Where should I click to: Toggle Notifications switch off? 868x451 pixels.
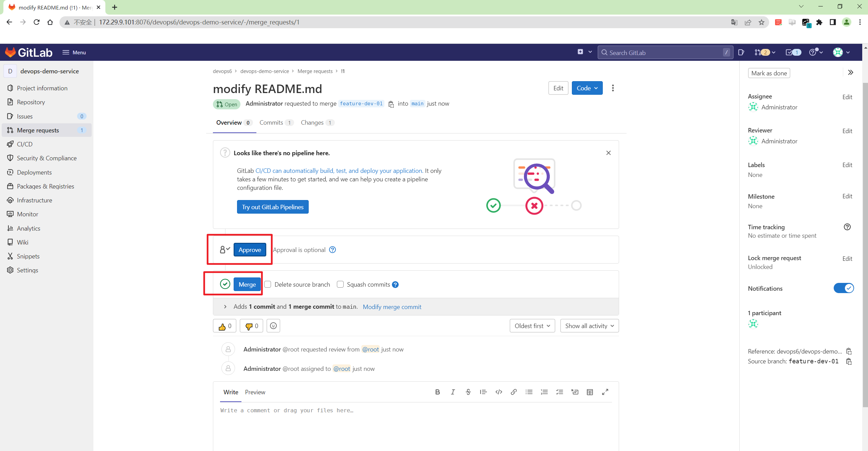844,288
